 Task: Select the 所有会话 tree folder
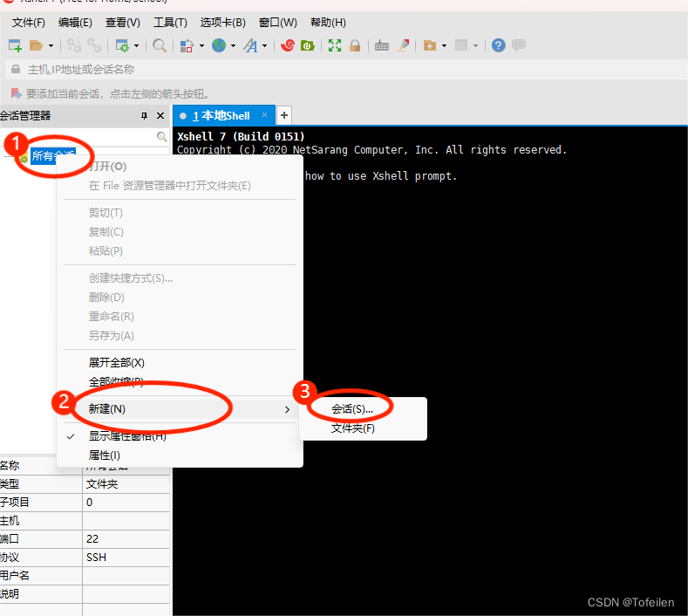tap(53, 155)
